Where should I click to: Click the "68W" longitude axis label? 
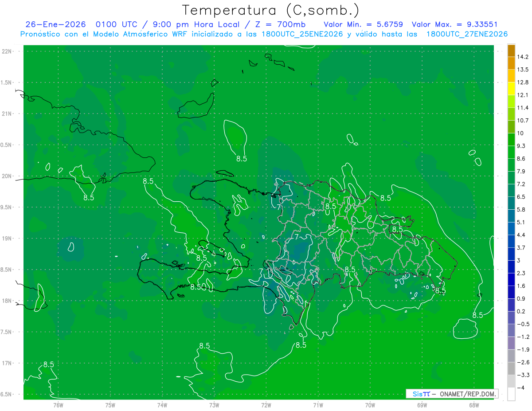[474, 405]
